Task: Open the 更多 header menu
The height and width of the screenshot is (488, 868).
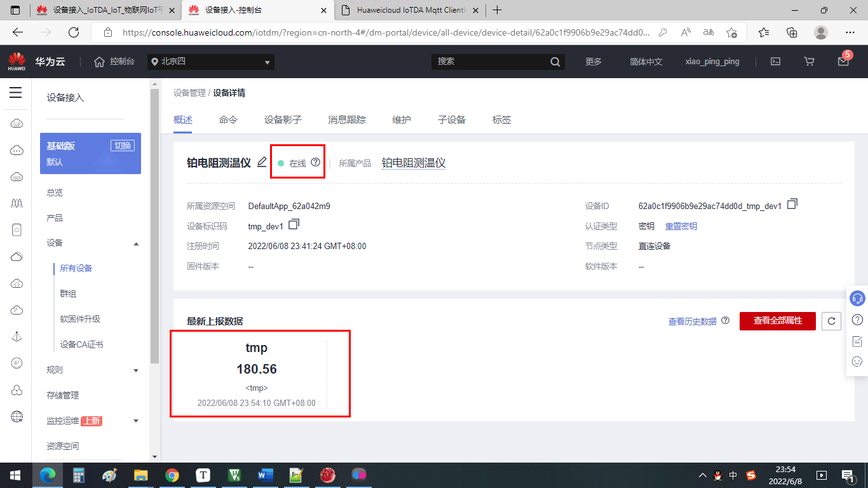Action: [593, 62]
